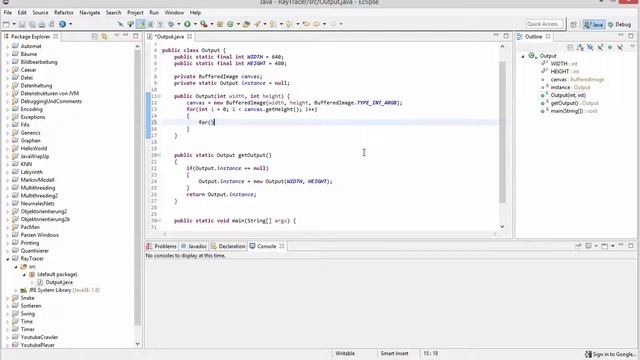Maximize the editor area

coord(506,36)
